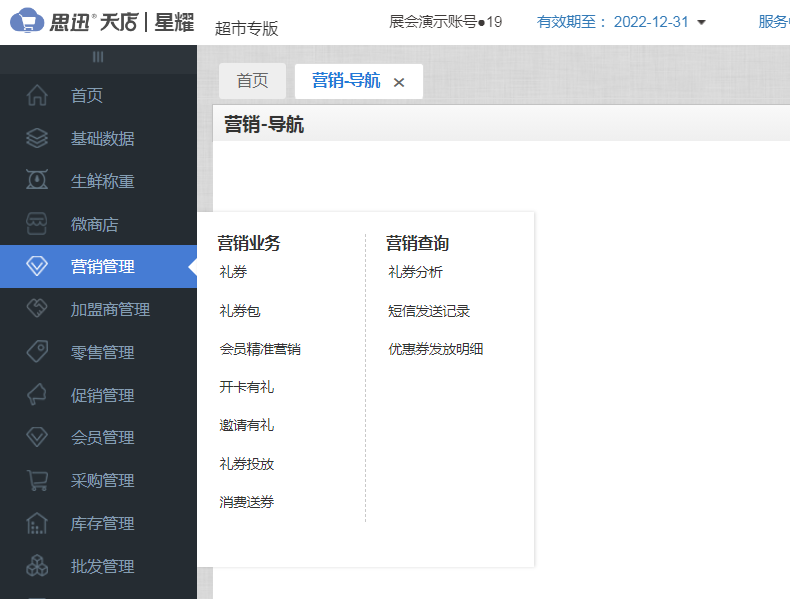
Task: Click the diamond icon for 营销管理
Action: pos(37,266)
